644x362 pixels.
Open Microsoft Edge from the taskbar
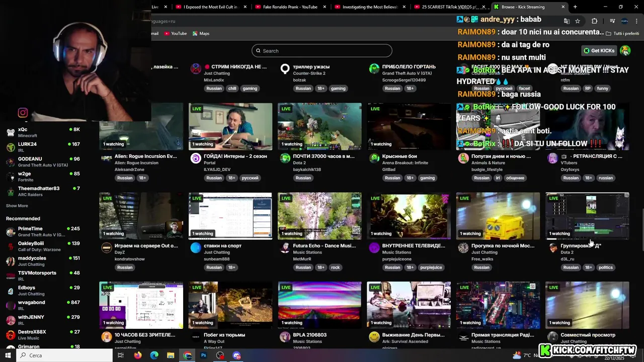click(154, 355)
